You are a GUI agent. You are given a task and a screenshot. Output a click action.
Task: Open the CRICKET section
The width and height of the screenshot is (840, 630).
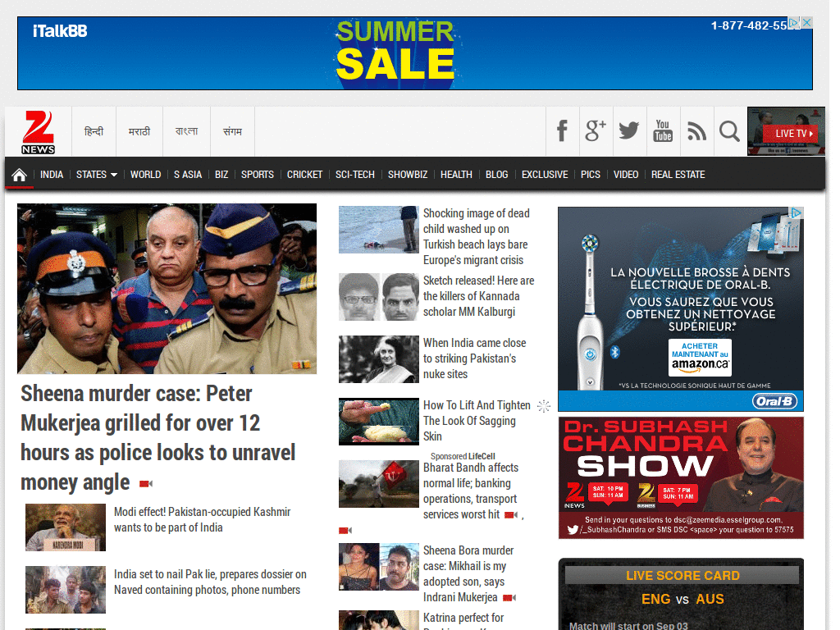(304, 175)
